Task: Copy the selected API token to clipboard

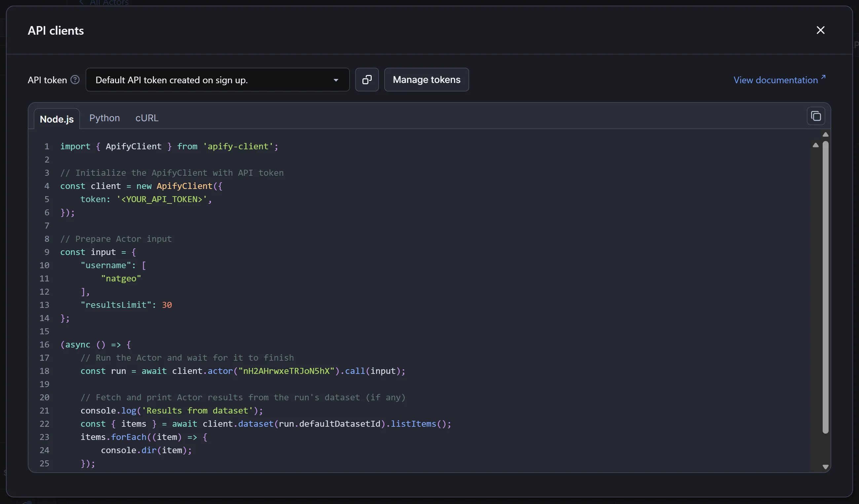Action: pyautogui.click(x=367, y=80)
